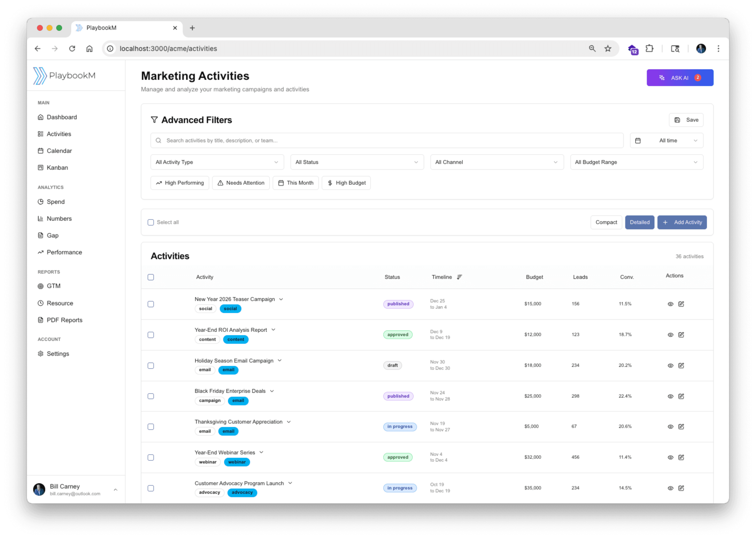Expand the Customer Advocacy Program Launch row chevron

tap(290, 483)
